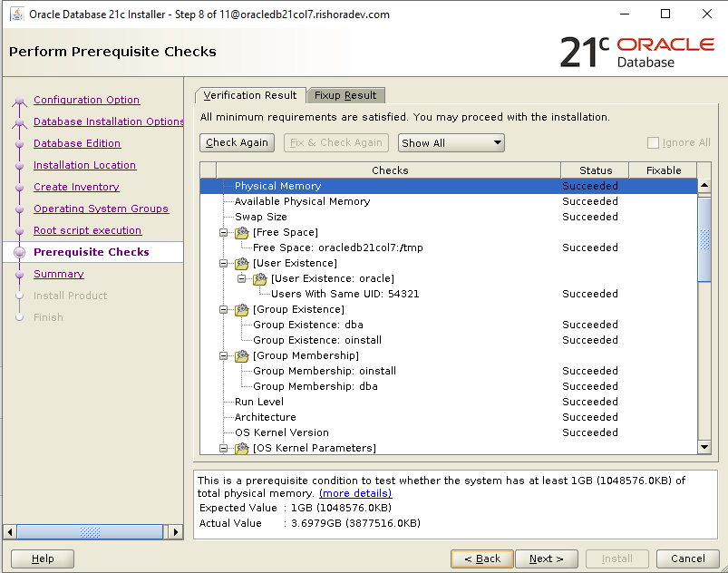Collapse the Free Space tree node
728x573 pixels.
[x=224, y=232]
